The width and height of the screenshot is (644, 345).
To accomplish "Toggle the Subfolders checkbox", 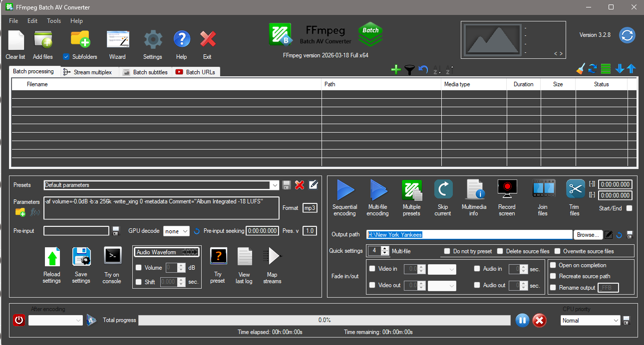I will tap(66, 56).
